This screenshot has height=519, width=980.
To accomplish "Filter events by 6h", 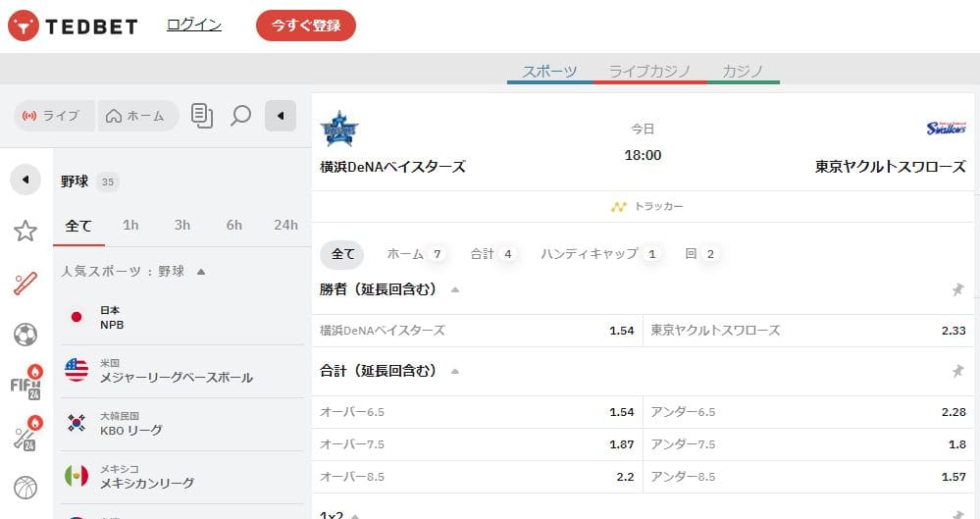I will tap(234, 225).
